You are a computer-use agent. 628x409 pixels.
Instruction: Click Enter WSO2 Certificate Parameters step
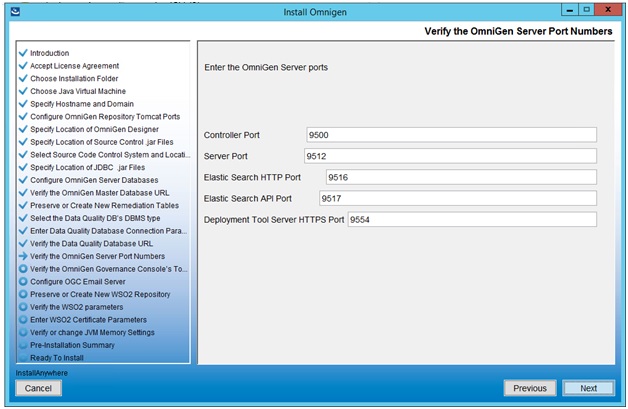coord(89,320)
